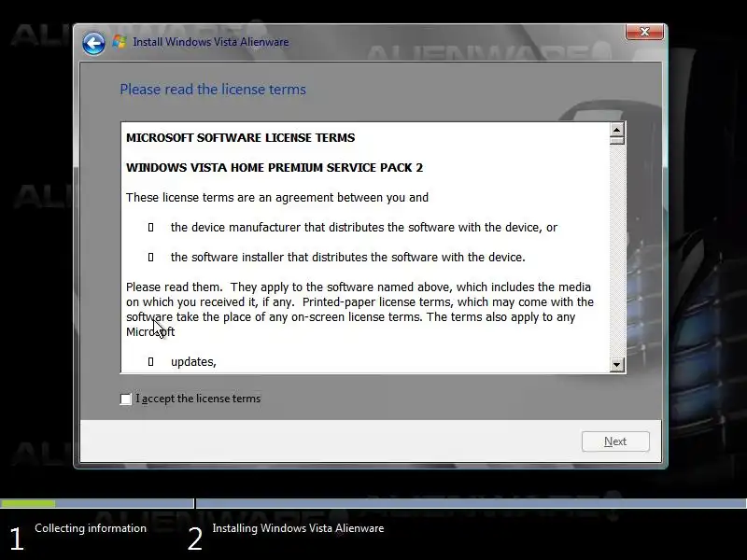Click the line about the device manufacturer
The height and width of the screenshot is (560, 747).
(x=363, y=228)
